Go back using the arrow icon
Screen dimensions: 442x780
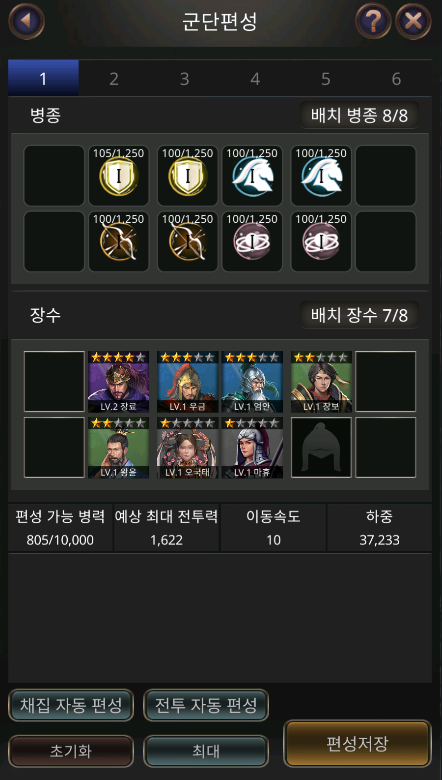[x=26, y=21]
